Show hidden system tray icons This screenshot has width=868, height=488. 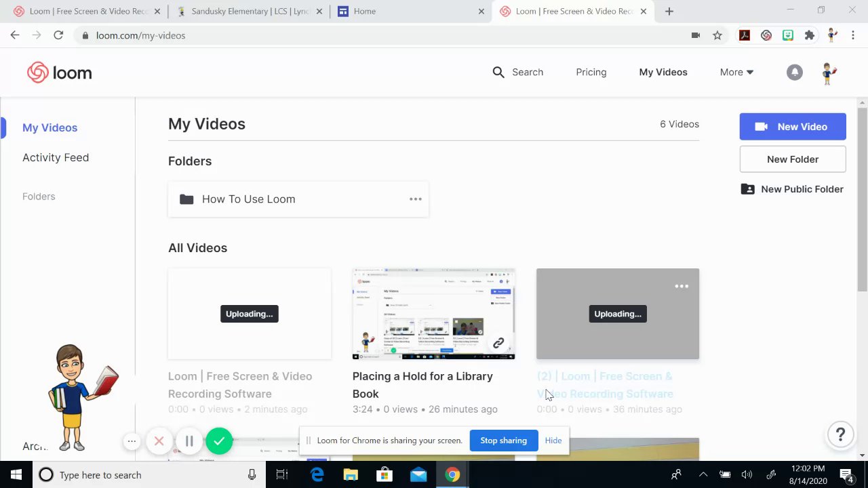pos(703,474)
